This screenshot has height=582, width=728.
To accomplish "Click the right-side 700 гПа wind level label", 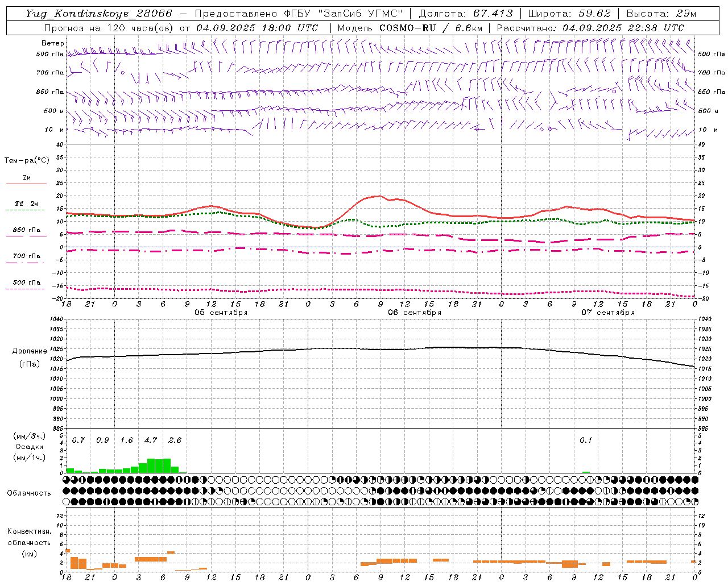I will [x=712, y=73].
